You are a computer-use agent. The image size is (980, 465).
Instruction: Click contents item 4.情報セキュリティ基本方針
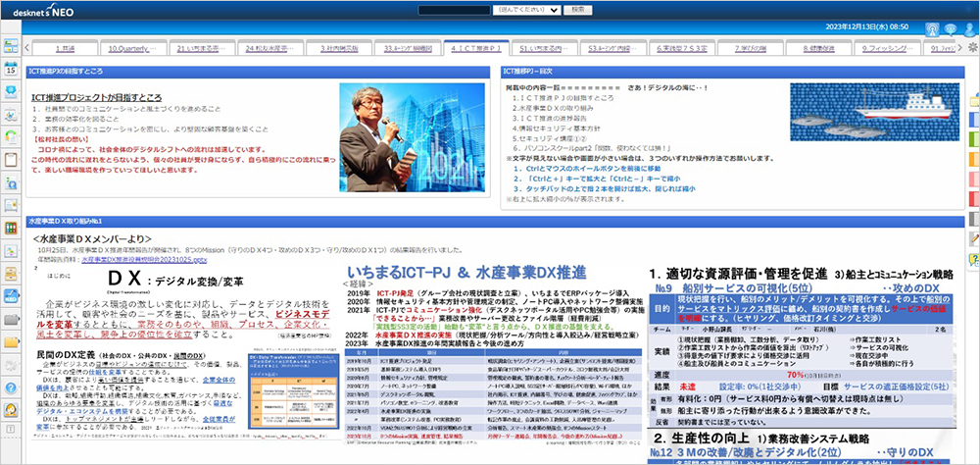tap(557, 128)
